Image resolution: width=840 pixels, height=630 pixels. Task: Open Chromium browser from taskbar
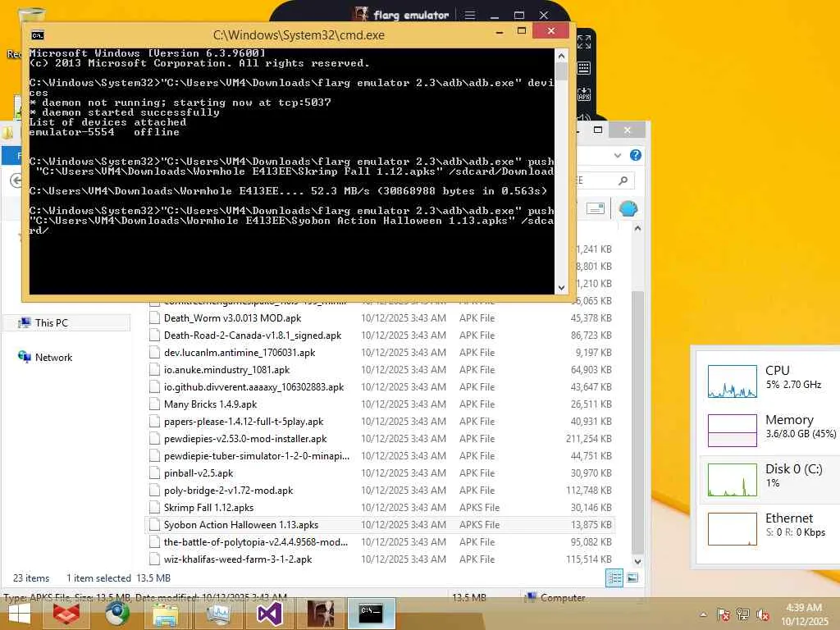click(x=116, y=614)
